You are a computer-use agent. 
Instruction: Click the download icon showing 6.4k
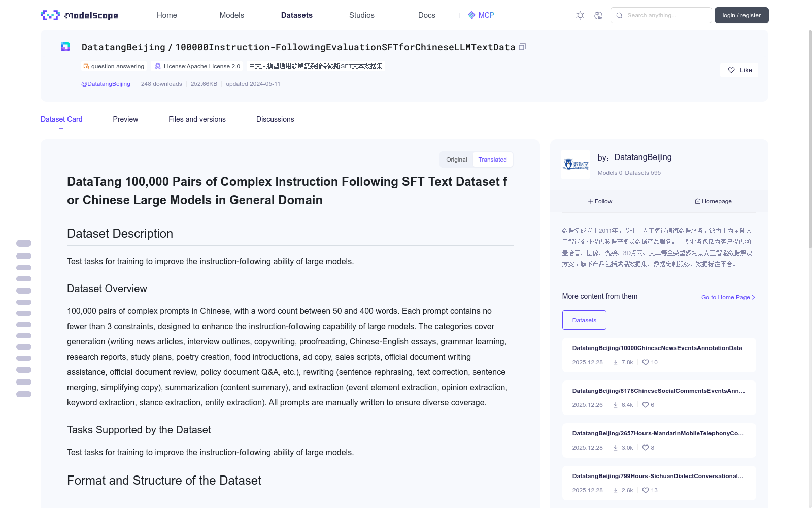[616, 405]
